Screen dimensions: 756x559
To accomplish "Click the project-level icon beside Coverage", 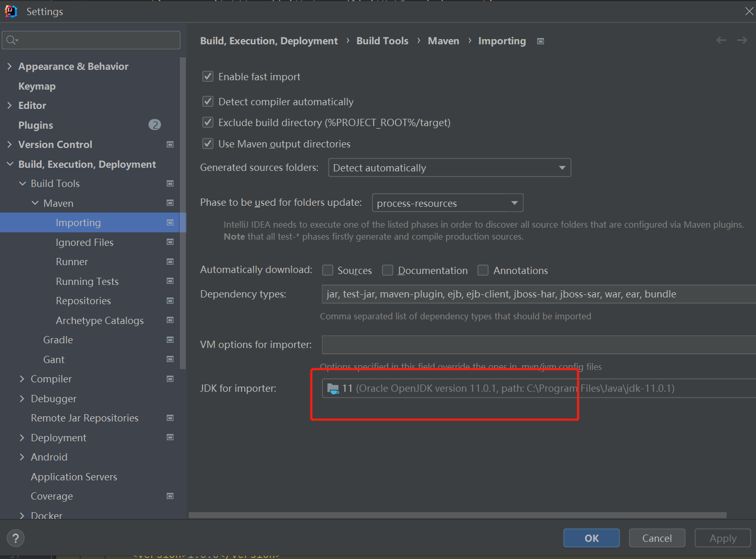I will pyautogui.click(x=170, y=496).
